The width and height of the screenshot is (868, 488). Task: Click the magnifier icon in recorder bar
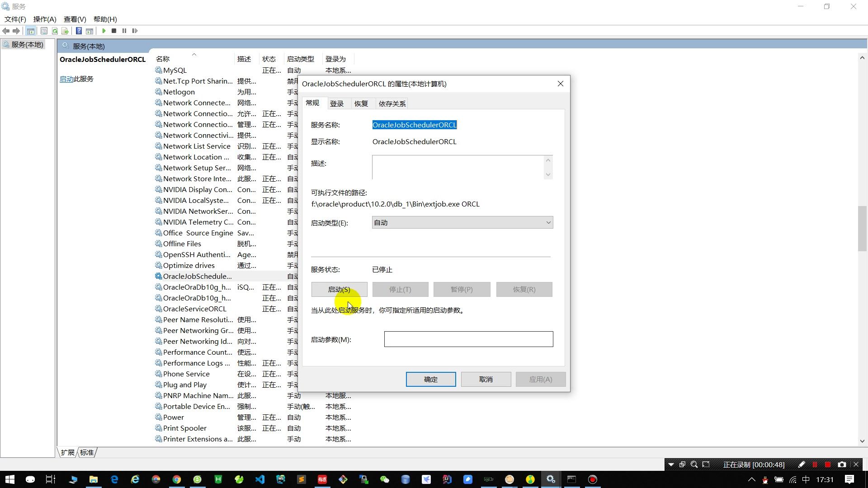point(694,465)
